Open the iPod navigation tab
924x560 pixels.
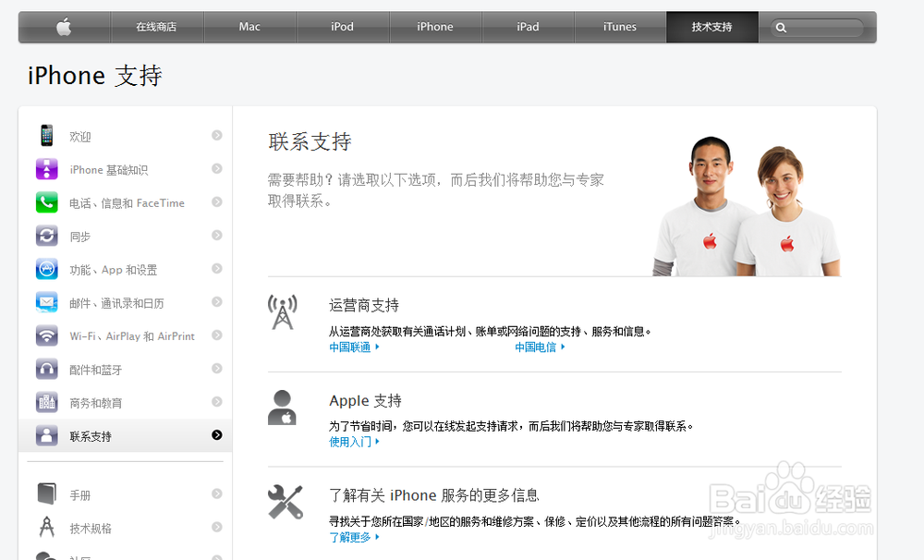click(343, 27)
